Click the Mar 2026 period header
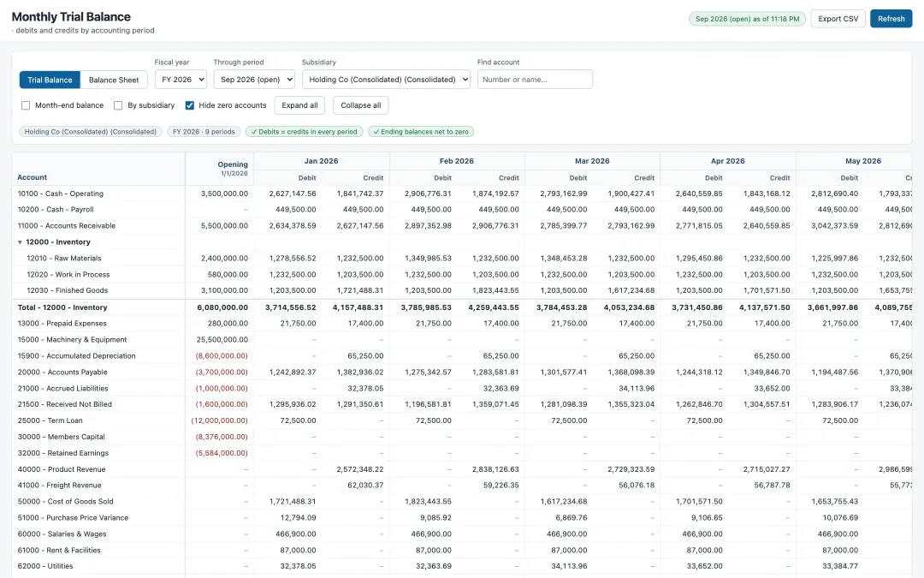Image resolution: width=924 pixels, height=578 pixels. (x=592, y=161)
